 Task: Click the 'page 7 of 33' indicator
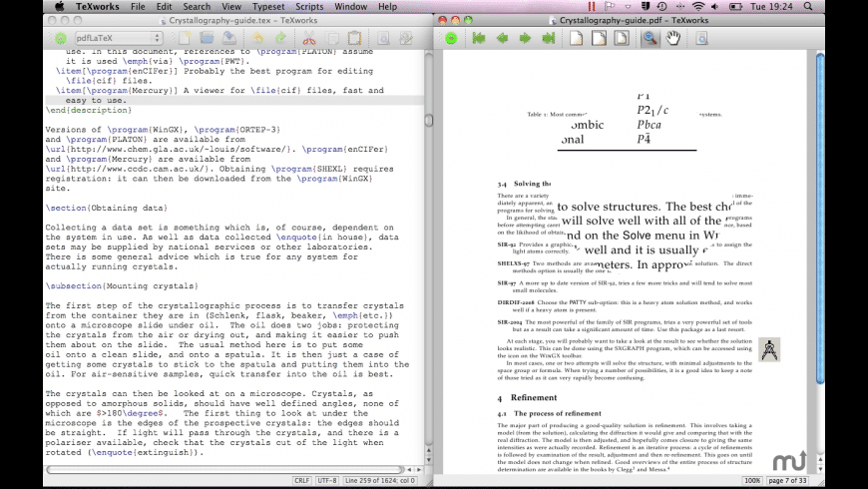[787, 480]
